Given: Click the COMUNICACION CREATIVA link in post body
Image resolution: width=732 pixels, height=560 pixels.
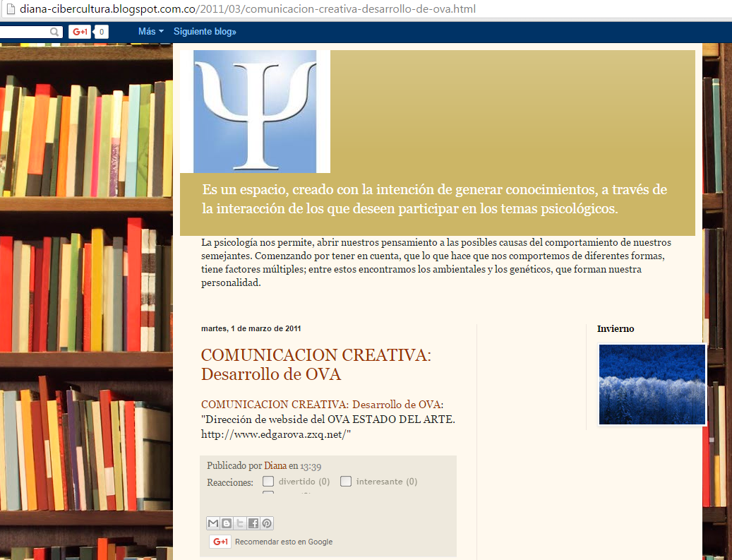Looking at the screenshot, I should click(x=322, y=405).
